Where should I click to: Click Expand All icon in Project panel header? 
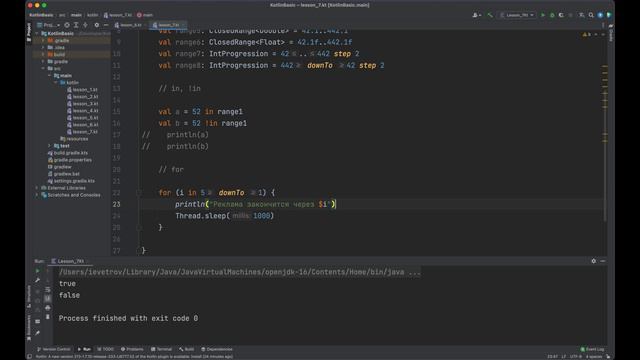click(76, 25)
